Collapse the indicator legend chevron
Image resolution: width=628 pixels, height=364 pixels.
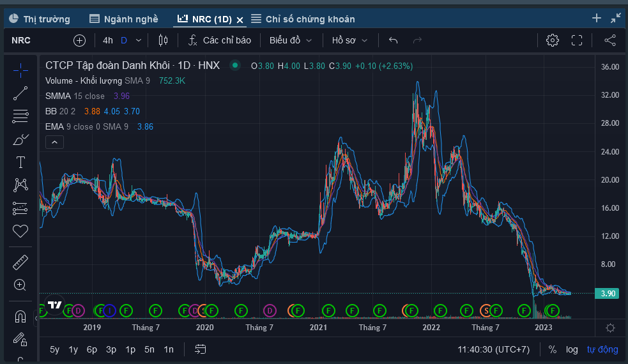[x=54, y=142]
